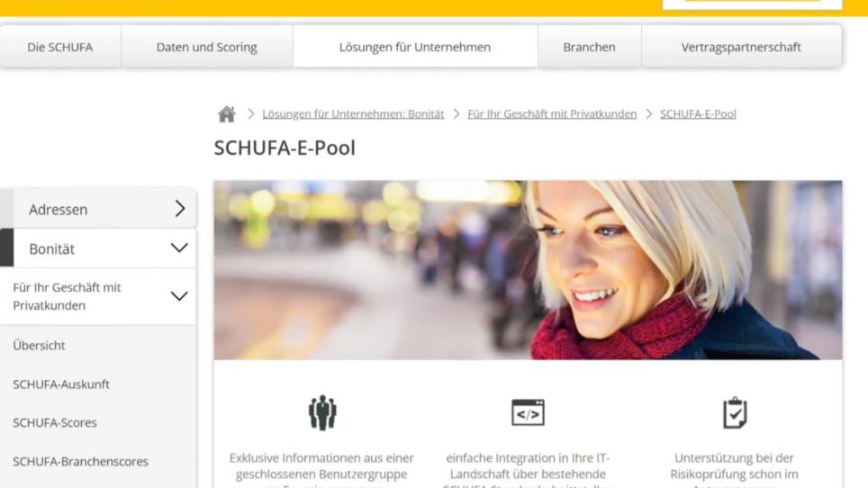The height and width of the screenshot is (488, 868).
Task: Expand the Adressen menu arrow
Action: pos(180,209)
